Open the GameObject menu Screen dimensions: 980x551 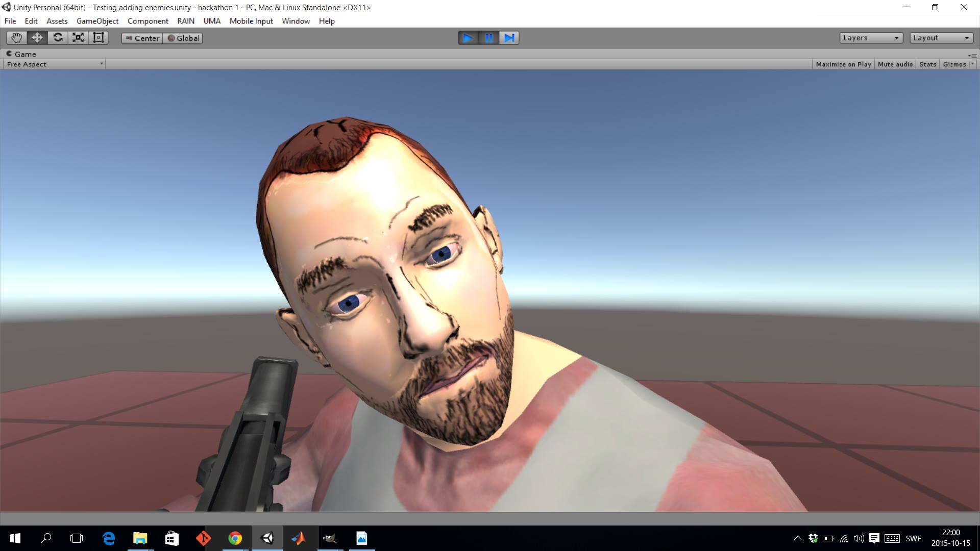click(97, 21)
